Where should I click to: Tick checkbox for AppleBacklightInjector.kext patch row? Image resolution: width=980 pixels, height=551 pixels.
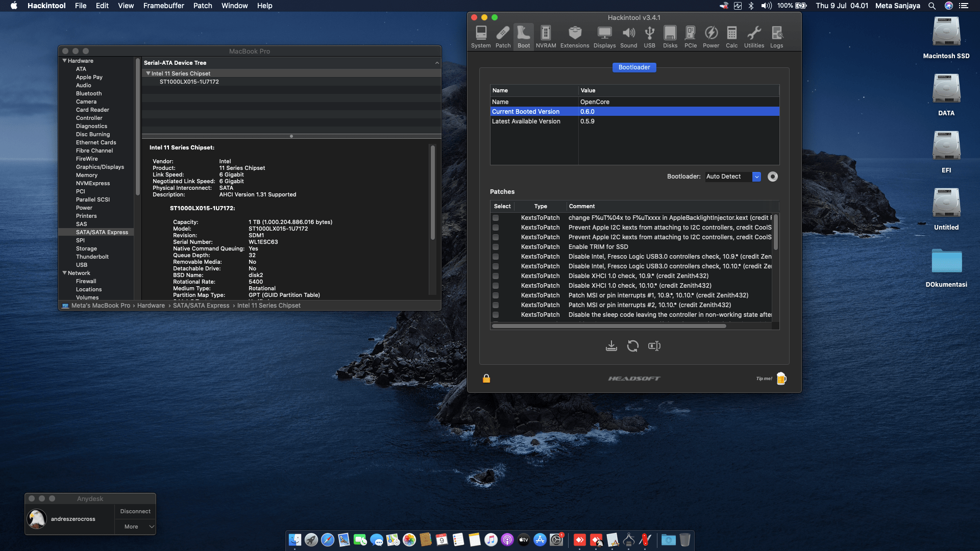[495, 218]
